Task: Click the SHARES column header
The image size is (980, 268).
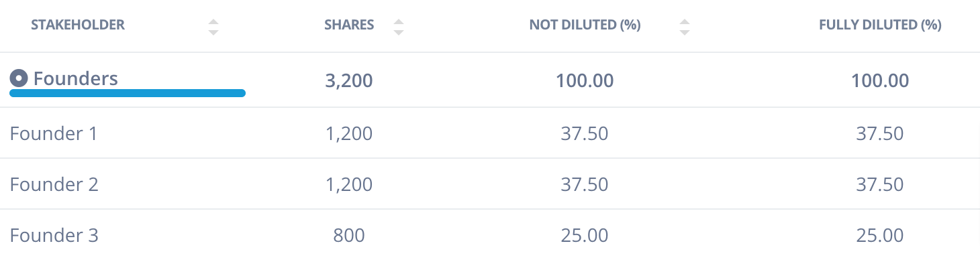Action: tap(349, 25)
